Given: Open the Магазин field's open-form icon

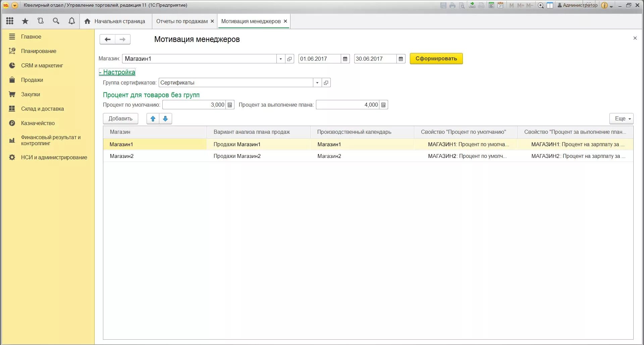Looking at the screenshot, I should 289,59.
